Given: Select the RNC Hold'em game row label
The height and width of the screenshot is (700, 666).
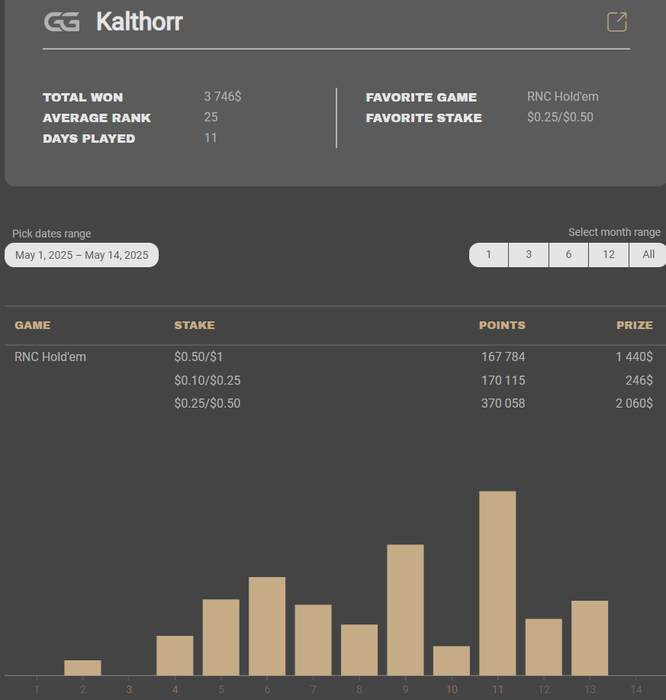Looking at the screenshot, I should (50, 357).
